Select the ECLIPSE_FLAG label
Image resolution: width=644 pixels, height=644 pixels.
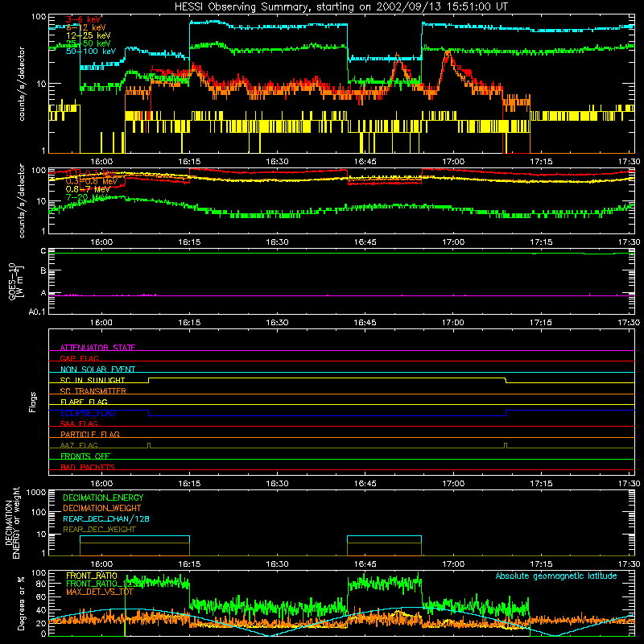[88, 413]
